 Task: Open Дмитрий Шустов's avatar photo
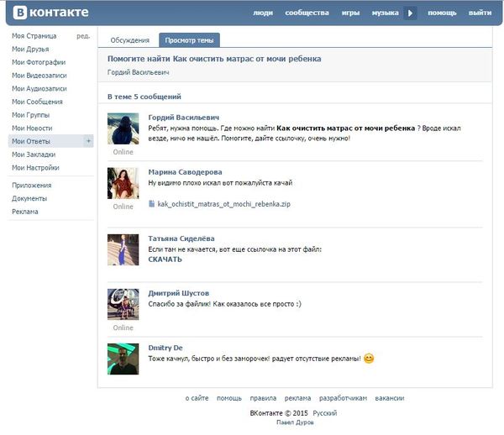click(123, 304)
